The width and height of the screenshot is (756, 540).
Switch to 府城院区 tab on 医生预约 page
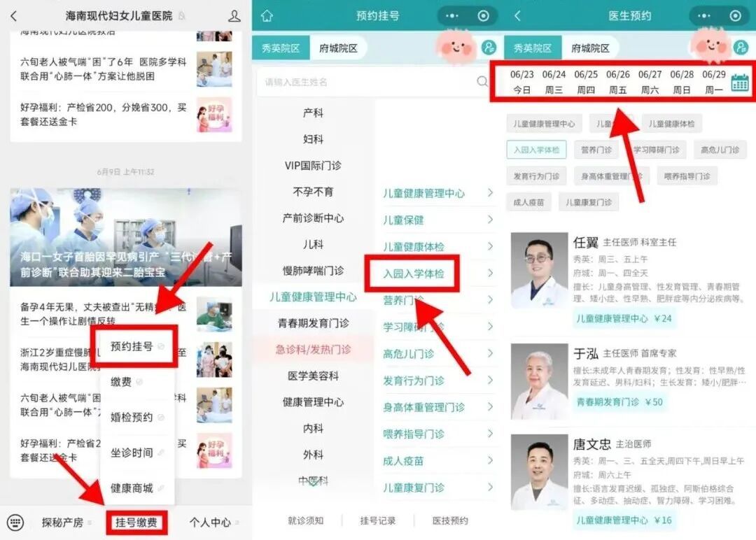591,48
